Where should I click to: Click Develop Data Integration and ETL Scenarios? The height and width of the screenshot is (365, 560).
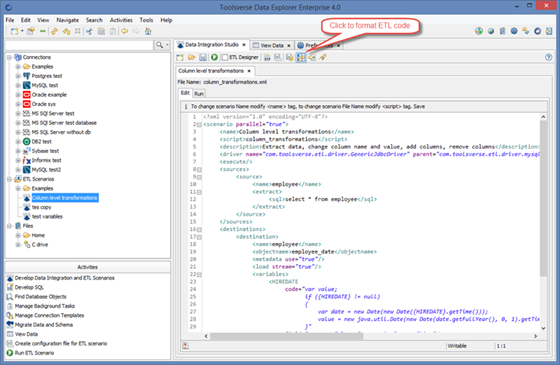point(65,278)
